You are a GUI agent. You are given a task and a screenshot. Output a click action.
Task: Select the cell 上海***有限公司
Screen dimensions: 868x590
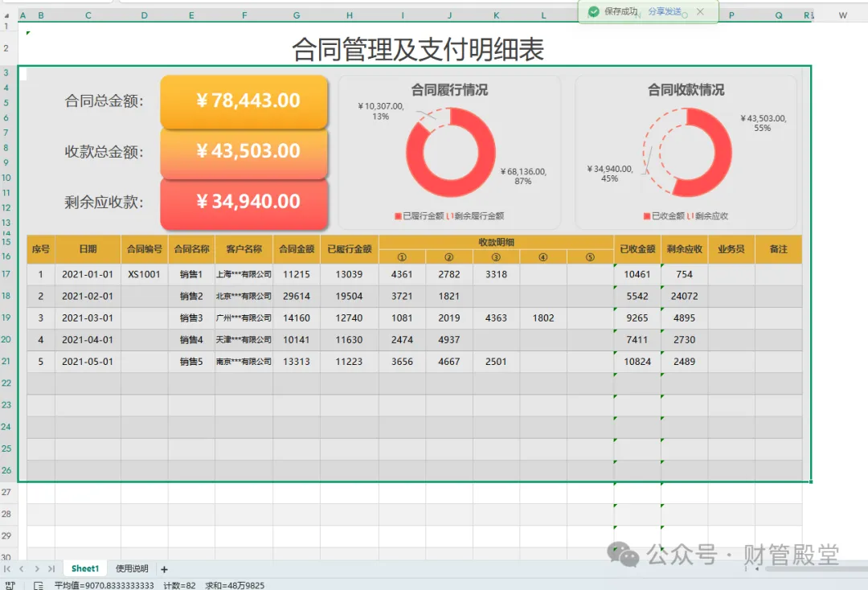[244, 274]
